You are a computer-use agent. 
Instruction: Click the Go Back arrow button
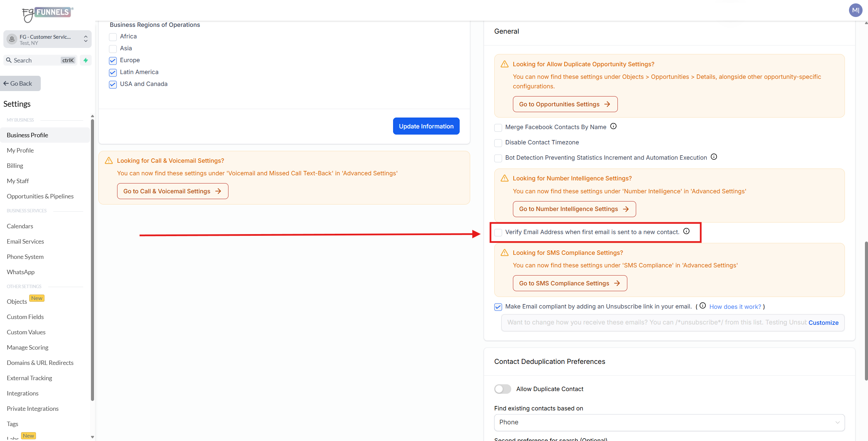[20, 84]
